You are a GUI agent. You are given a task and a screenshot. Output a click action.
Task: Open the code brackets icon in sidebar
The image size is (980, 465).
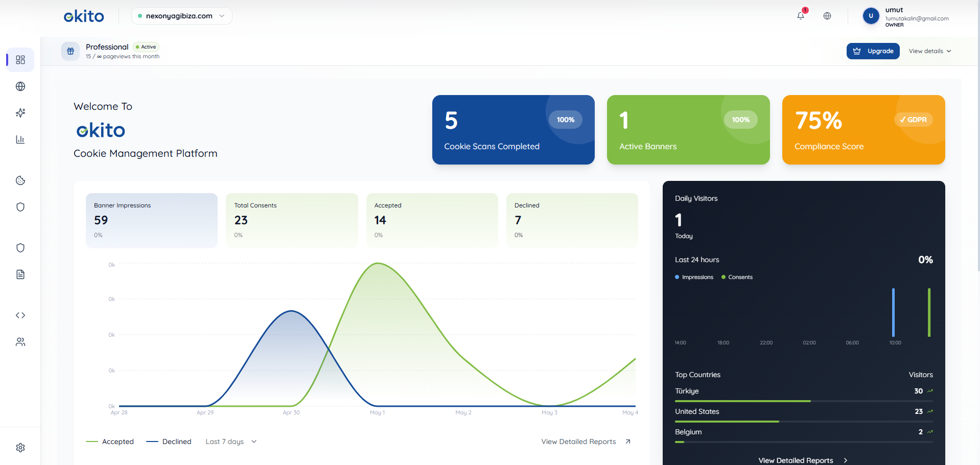click(20, 315)
